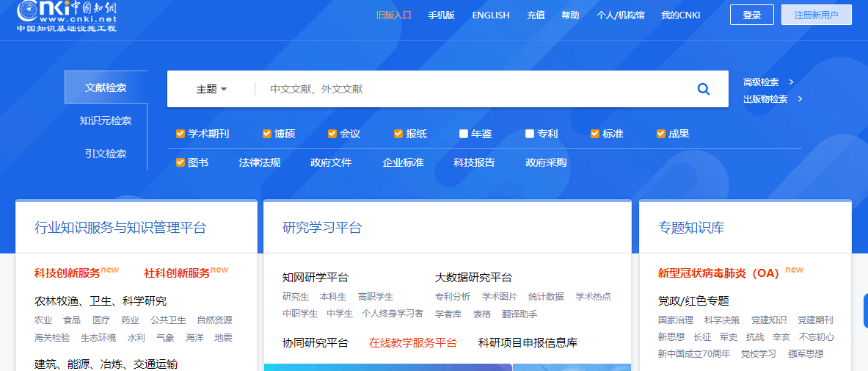868x371 pixels.
Task: Open the 政府采购 link
Action: tap(546, 162)
